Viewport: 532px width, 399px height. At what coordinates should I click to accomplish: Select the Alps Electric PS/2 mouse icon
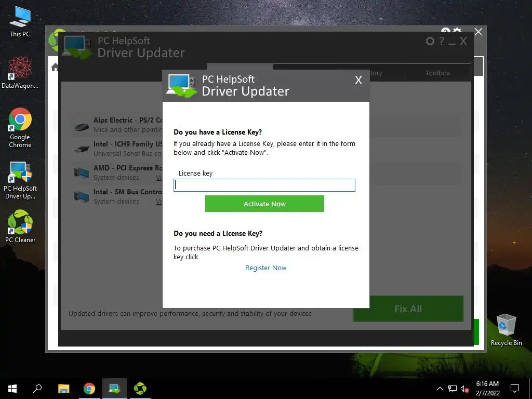tap(82, 127)
